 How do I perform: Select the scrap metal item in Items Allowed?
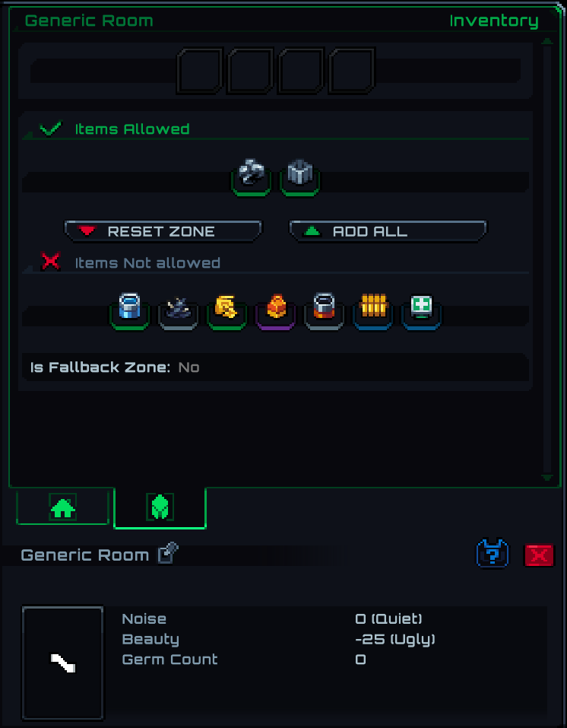[x=251, y=177]
